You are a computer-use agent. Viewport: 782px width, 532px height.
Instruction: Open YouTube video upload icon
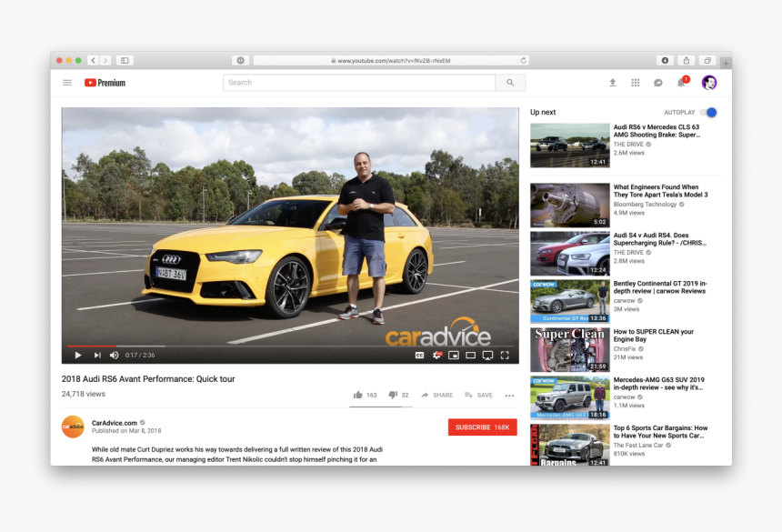tap(612, 82)
